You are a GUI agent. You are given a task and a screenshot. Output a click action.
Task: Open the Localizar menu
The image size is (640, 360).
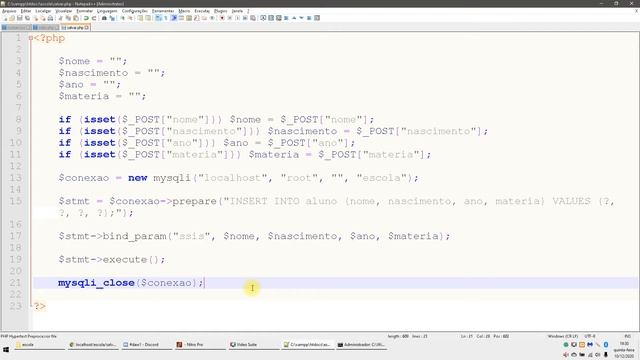(x=43, y=11)
